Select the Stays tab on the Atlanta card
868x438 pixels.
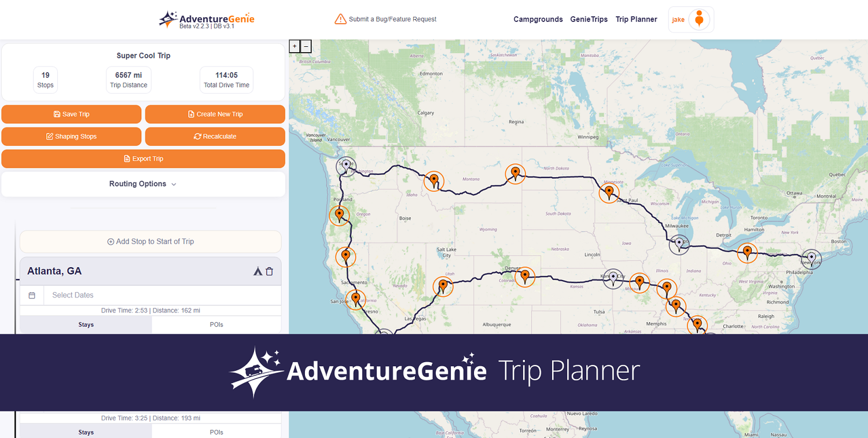tap(86, 325)
